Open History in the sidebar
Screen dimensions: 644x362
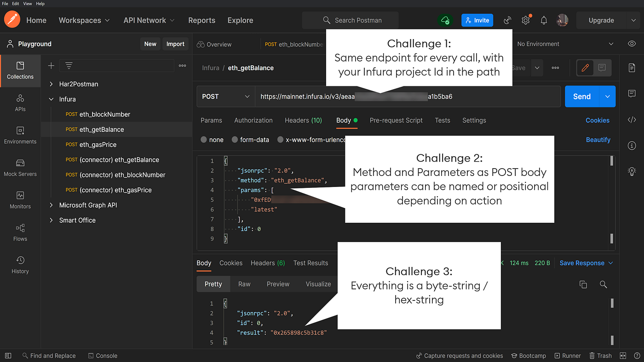click(x=20, y=265)
